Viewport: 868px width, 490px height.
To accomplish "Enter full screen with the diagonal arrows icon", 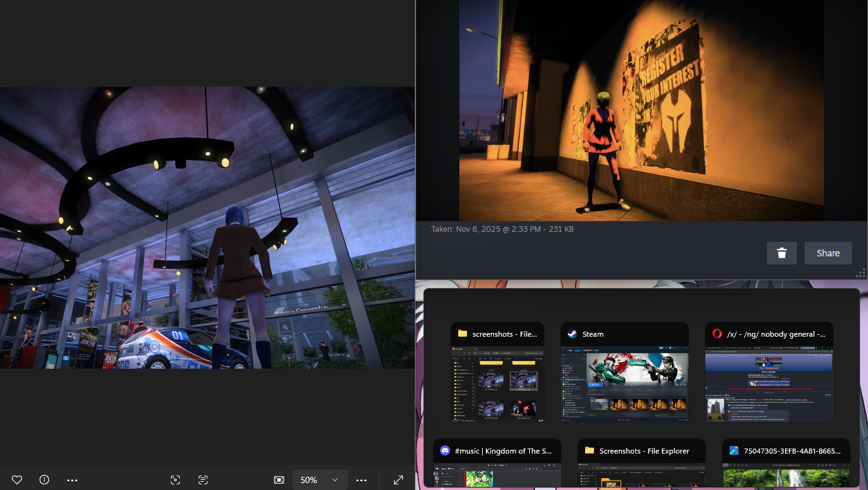I will click(398, 480).
